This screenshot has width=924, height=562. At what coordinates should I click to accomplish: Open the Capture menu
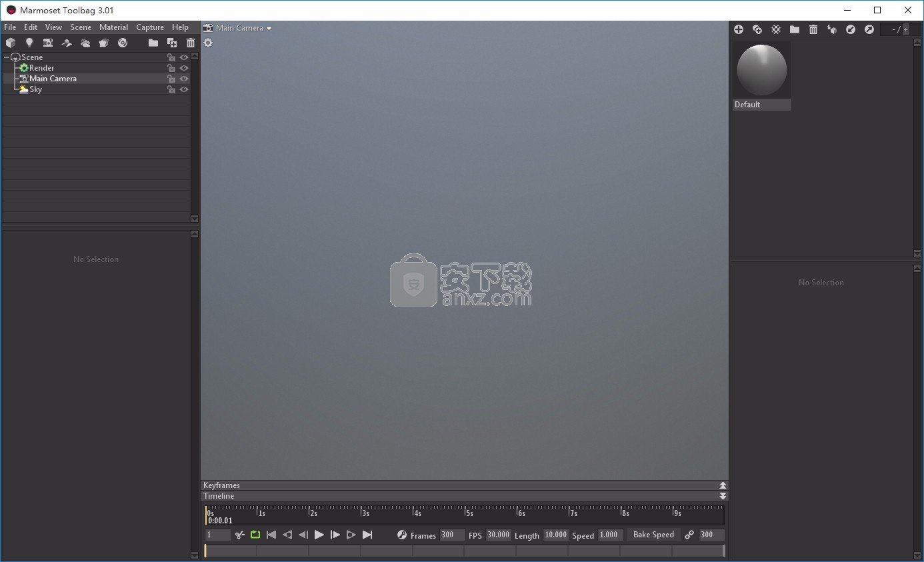[150, 27]
